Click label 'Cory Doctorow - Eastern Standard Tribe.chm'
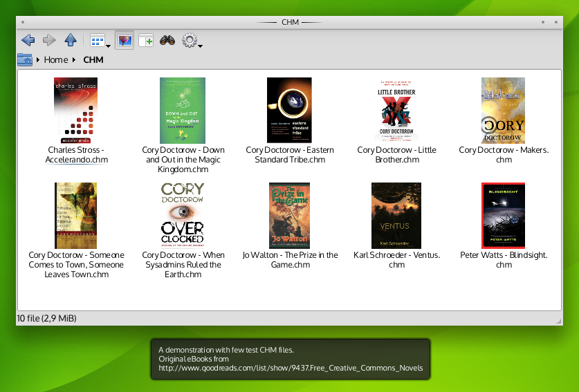Image resolution: width=579 pixels, height=392 pixels. [290, 155]
